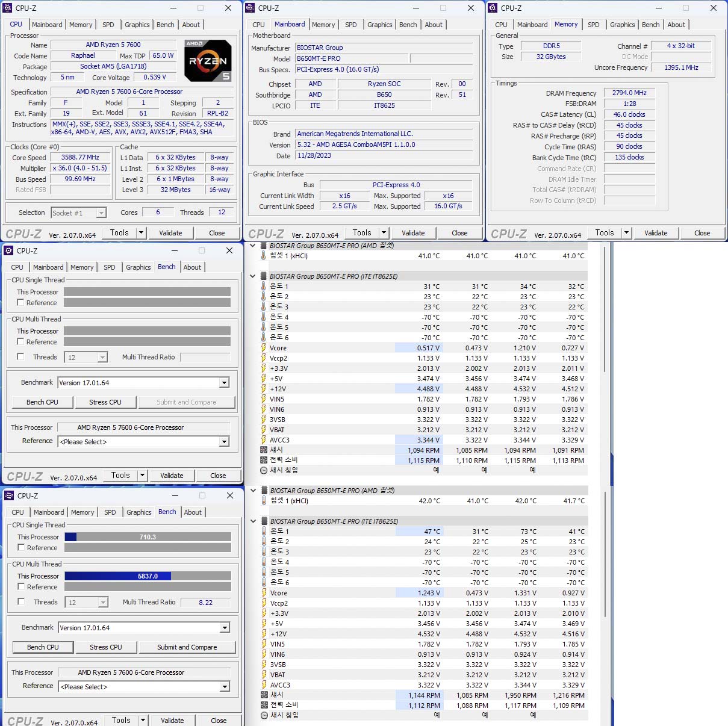Open Benchmark version dropdown in unscored Bench window
This screenshot has width=728, height=726.
tap(224, 383)
